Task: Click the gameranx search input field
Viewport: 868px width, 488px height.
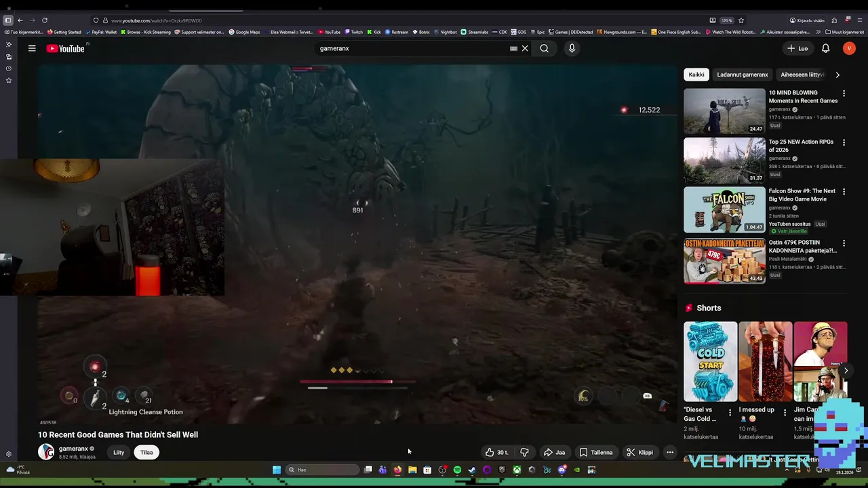Action: [414, 48]
